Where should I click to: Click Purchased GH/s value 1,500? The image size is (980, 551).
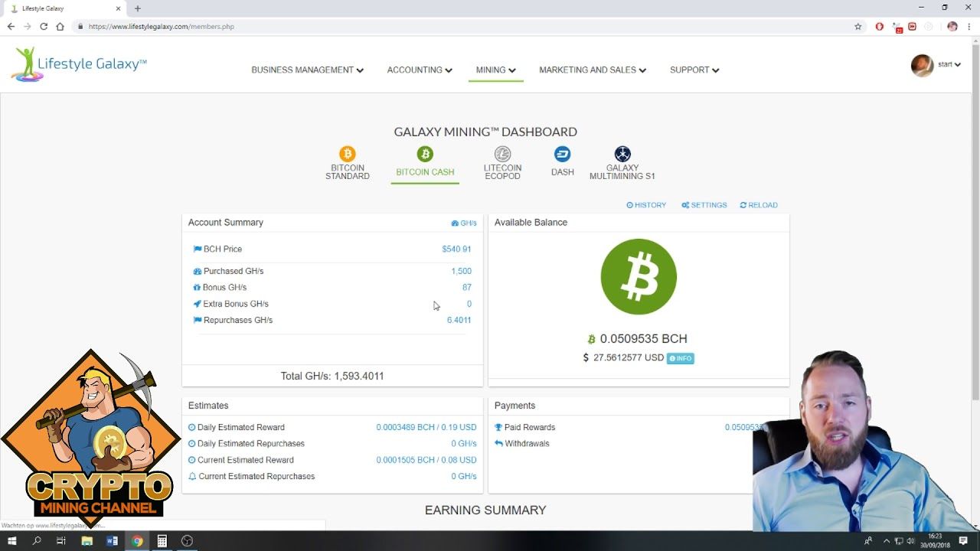(461, 271)
